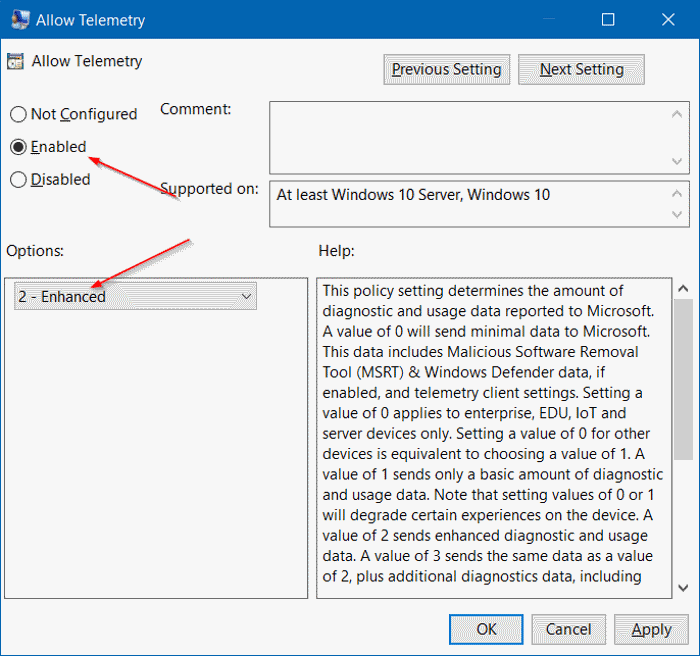Select the Disabled radio button
The height and width of the screenshot is (656, 700).
(18, 180)
